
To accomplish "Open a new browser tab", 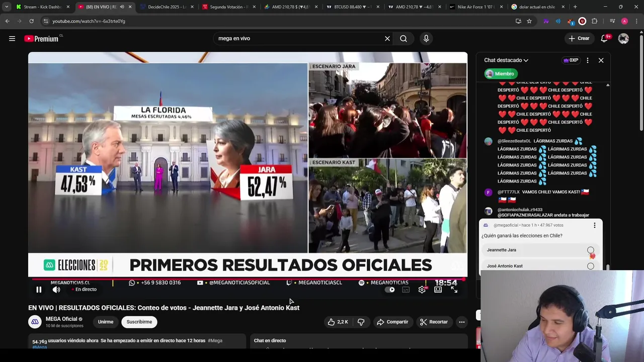I will (x=575, y=7).
